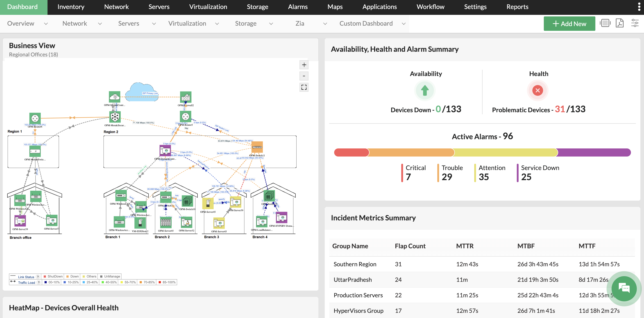Click the red 85-100% traffic load swatch
The width and height of the screenshot is (644, 318).
coord(160,282)
